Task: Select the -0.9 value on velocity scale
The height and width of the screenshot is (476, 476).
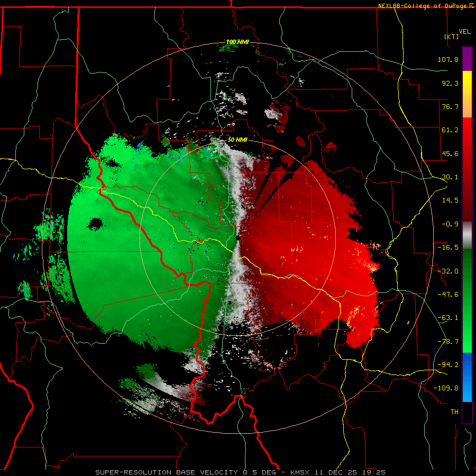Action: [450, 224]
